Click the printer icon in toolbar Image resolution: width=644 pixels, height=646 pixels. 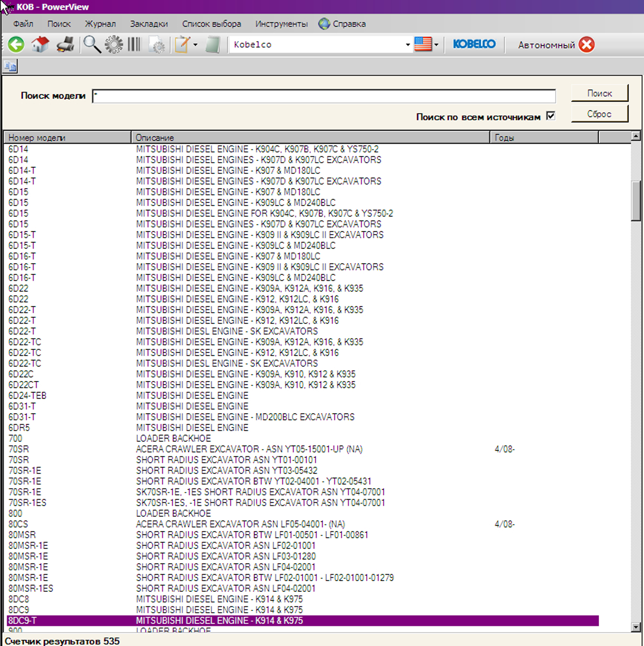coord(65,45)
